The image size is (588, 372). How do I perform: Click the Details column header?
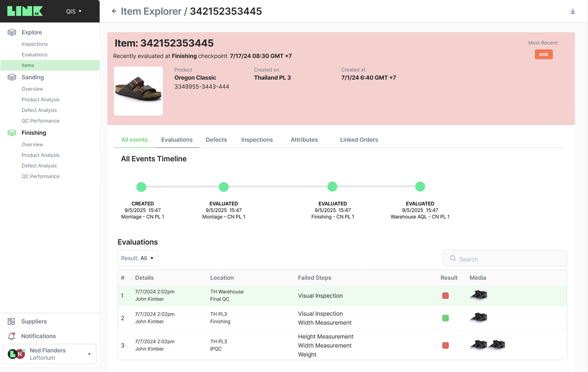tap(144, 278)
